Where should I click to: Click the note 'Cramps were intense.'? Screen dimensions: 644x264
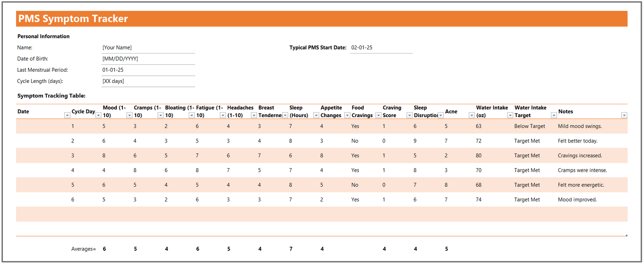pyautogui.click(x=582, y=170)
